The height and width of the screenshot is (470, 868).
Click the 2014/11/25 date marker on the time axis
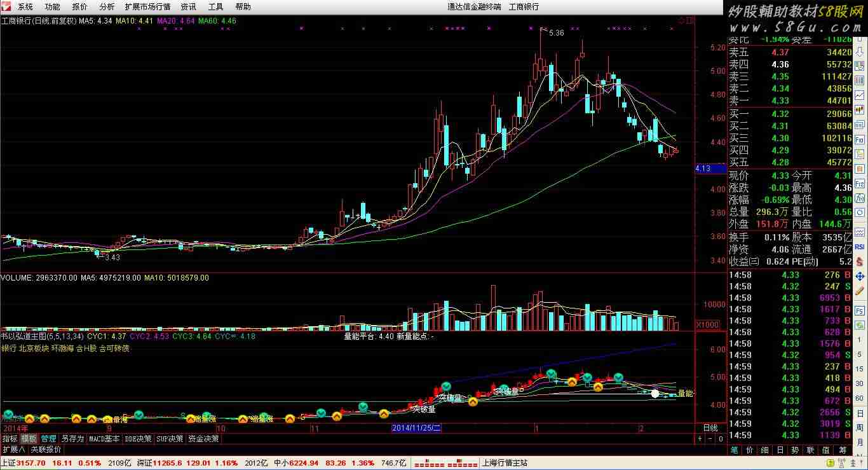[x=416, y=427]
